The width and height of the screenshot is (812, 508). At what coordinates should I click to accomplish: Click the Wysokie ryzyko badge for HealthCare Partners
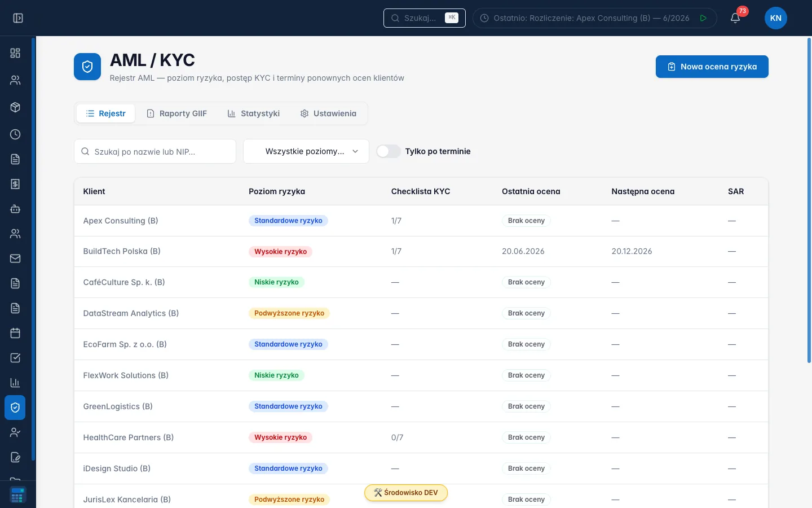280,437
